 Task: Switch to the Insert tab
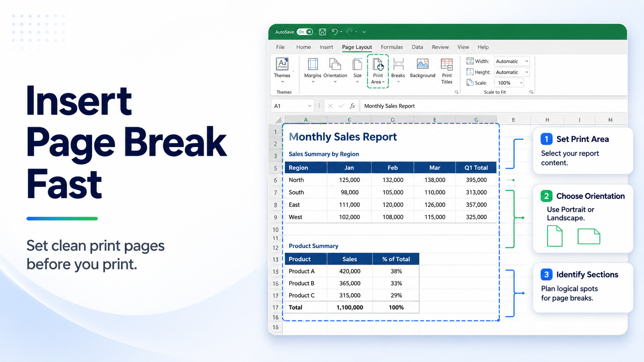click(x=326, y=47)
